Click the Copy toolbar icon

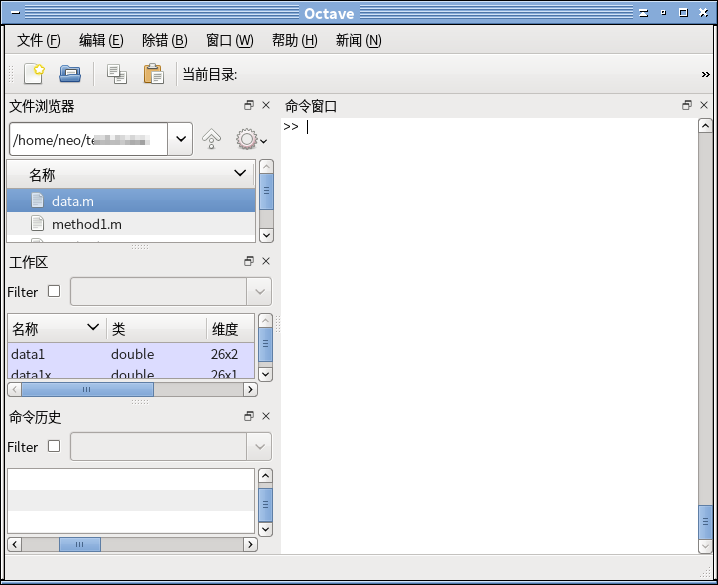pyautogui.click(x=117, y=74)
